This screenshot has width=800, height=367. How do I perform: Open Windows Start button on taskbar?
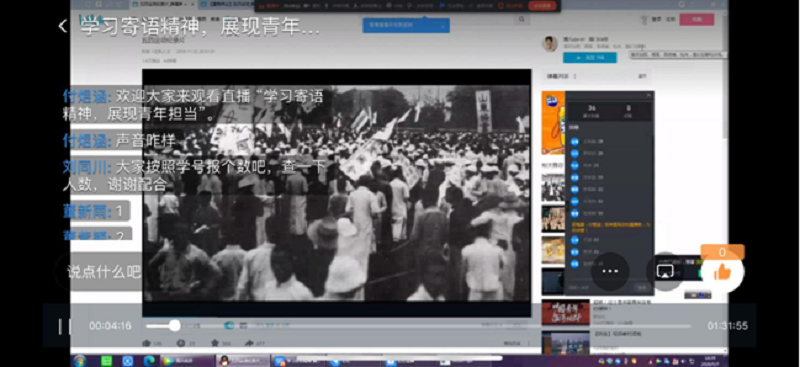coord(80,361)
